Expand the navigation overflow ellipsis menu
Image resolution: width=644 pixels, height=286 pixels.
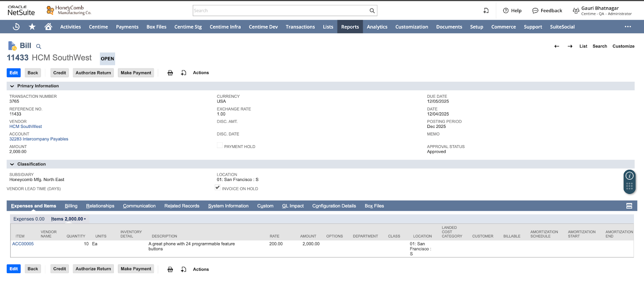click(627, 27)
